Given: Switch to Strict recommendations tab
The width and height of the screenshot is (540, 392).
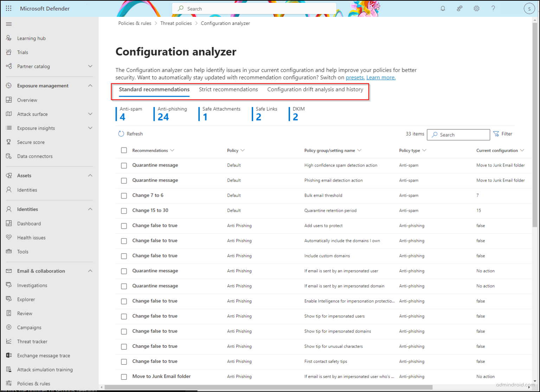Looking at the screenshot, I should (x=228, y=89).
